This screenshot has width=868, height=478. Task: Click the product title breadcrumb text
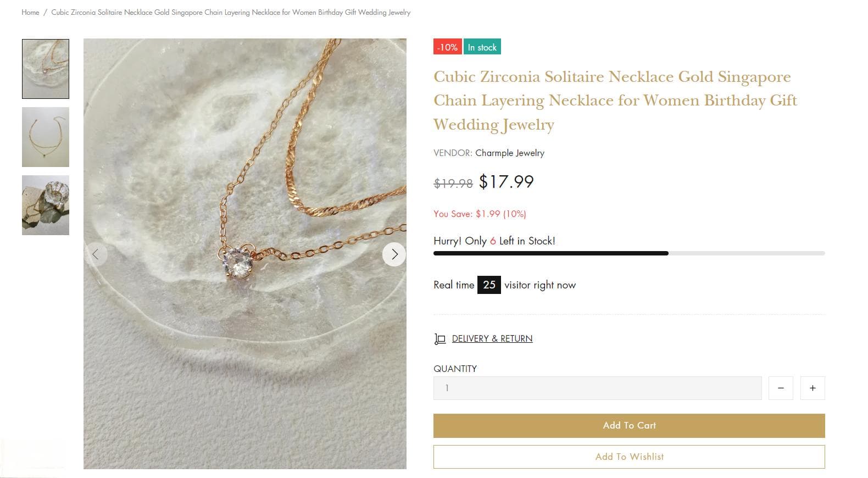231,12
